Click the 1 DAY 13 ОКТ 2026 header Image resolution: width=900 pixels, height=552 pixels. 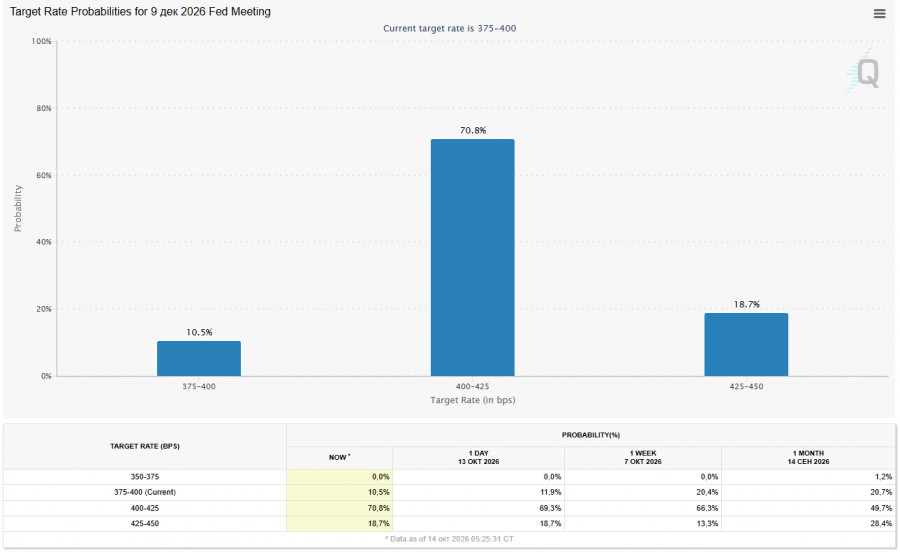[x=478, y=457]
